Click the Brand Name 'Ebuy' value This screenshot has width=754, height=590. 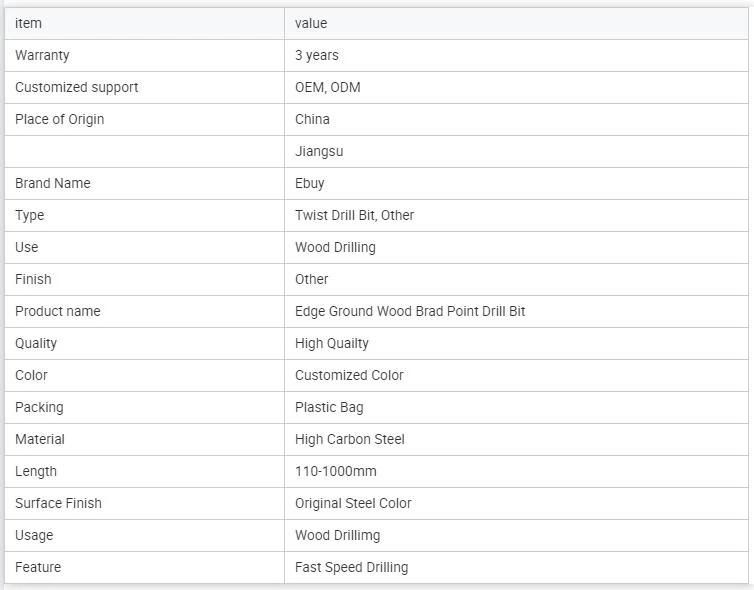pos(310,183)
